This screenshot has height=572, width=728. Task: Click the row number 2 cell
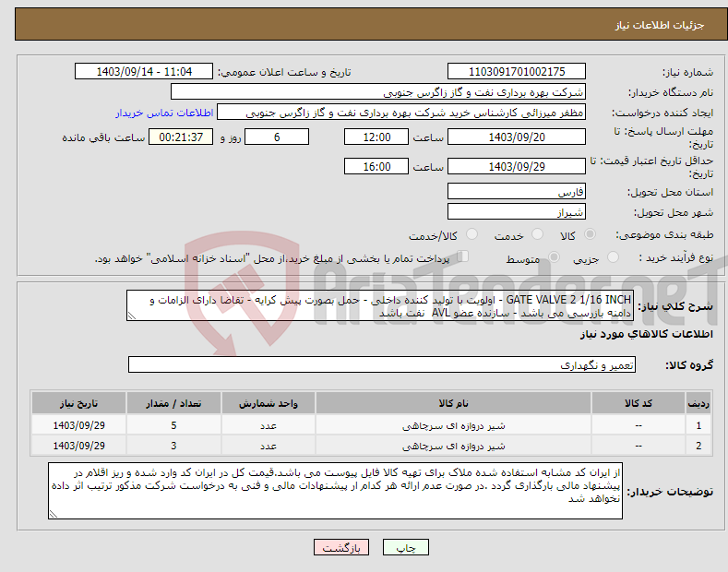pyautogui.click(x=698, y=446)
